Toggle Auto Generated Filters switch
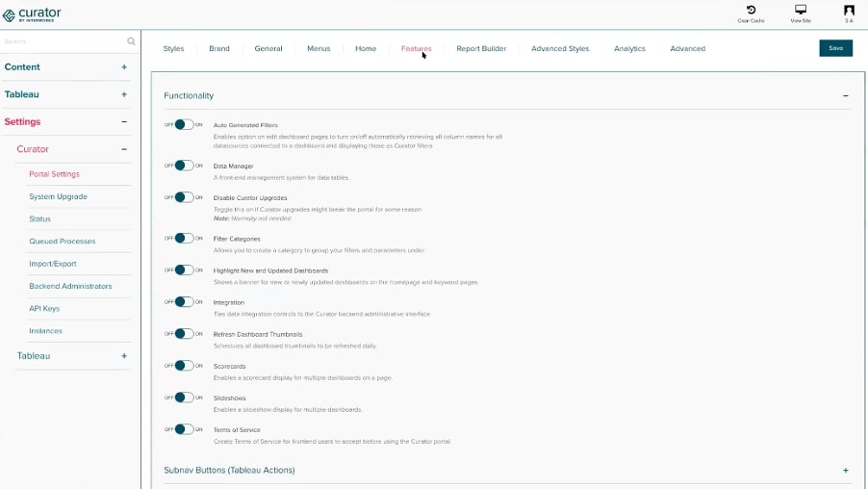This screenshot has height=489, width=868. coord(184,124)
